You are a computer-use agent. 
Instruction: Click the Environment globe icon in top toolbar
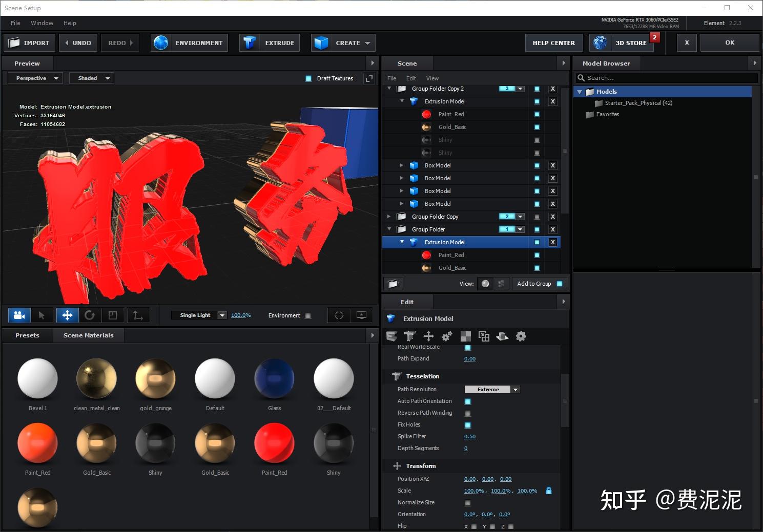(x=161, y=42)
